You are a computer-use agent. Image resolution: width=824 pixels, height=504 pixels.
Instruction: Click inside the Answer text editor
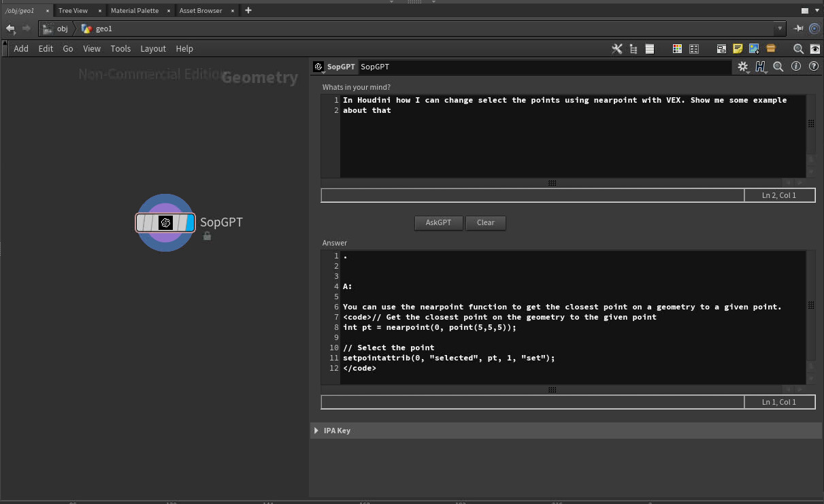pyautogui.click(x=573, y=317)
